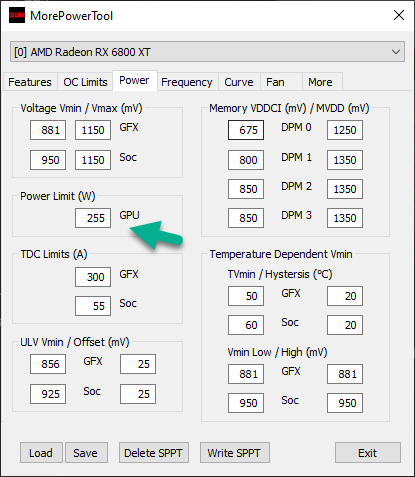The image size is (415, 477).
Task: Click Write SPPT button
Action: pyautogui.click(x=235, y=453)
